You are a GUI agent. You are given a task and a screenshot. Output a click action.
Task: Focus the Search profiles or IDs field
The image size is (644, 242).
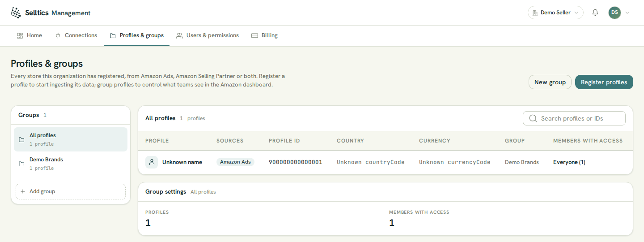(574, 118)
